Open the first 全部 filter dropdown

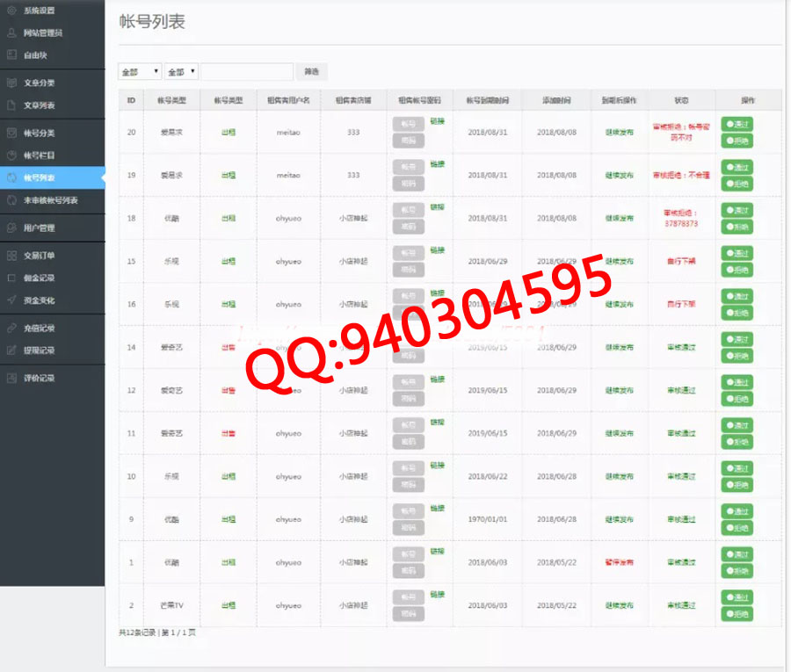point(140,71)
